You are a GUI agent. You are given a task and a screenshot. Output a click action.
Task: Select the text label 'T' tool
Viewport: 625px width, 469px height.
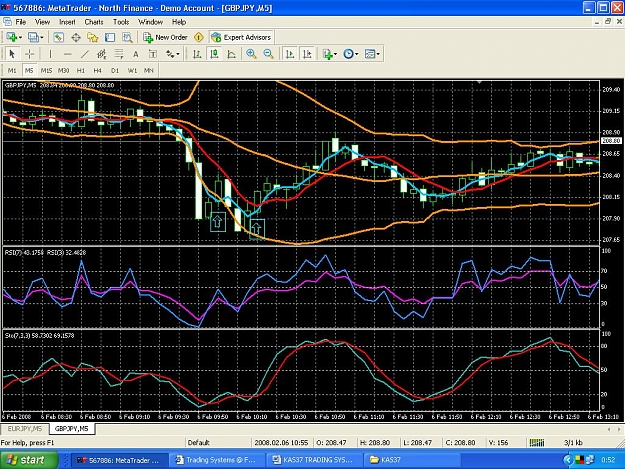click(153, 54)
